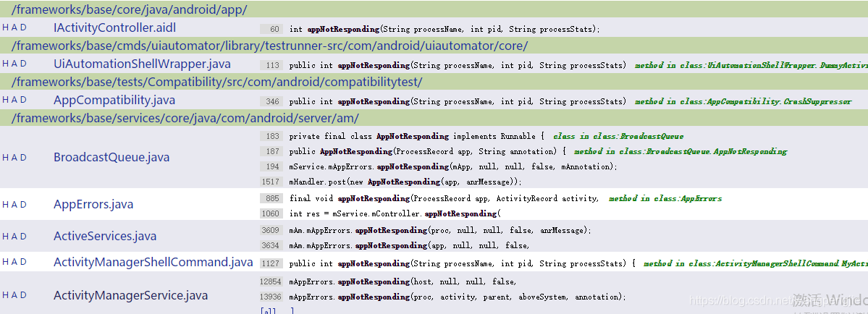Click code 'mHandler.post(new AppNotResponding(app, anrMessage));'
Screen dimensions: 868x314
(405, 182)
